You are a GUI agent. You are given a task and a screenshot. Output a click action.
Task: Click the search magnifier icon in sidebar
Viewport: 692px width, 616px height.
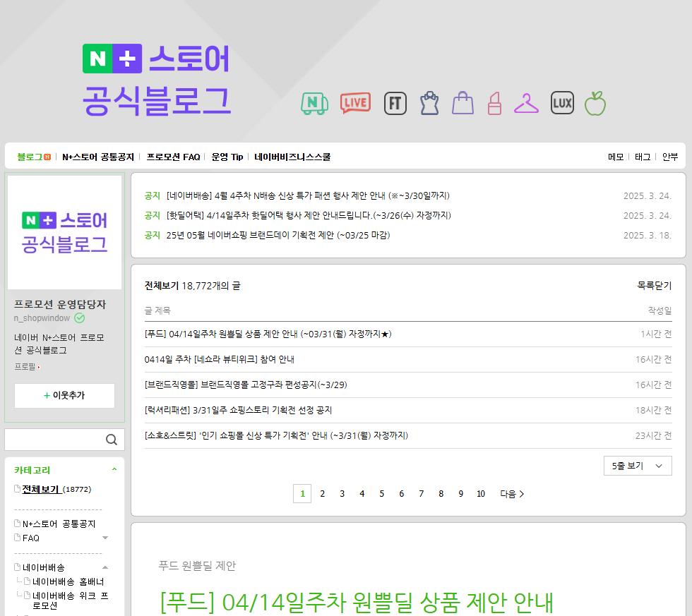[x=112, y=440]
